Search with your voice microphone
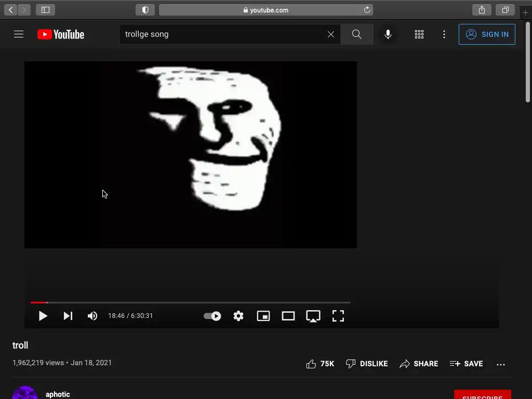The width and height of the screenshot is (532, 399). point(388,34)
